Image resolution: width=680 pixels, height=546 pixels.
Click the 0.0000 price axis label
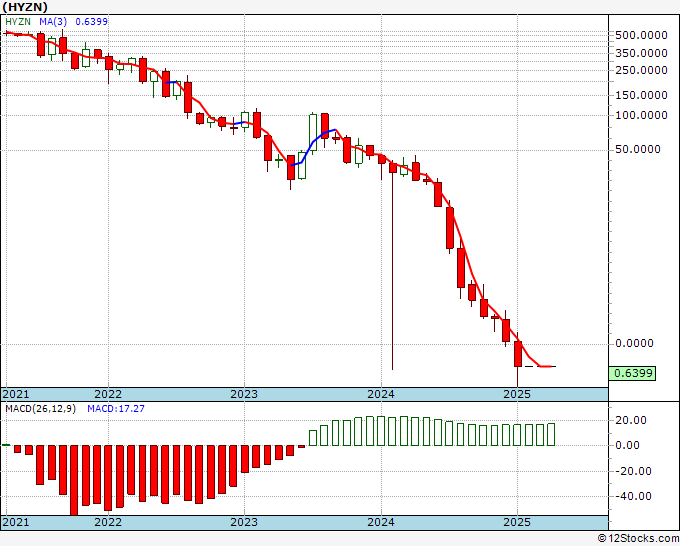click(x=634, y=343)
